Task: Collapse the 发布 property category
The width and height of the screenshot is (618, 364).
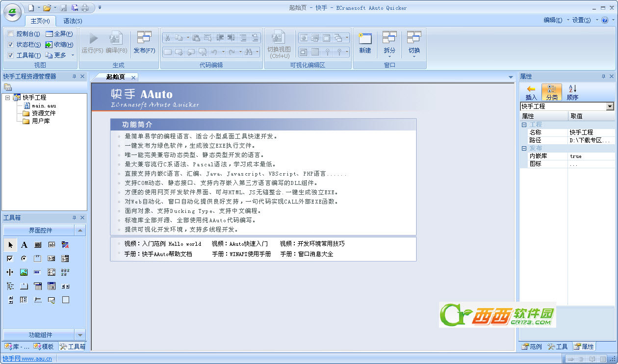Action: tap(524, 148)
